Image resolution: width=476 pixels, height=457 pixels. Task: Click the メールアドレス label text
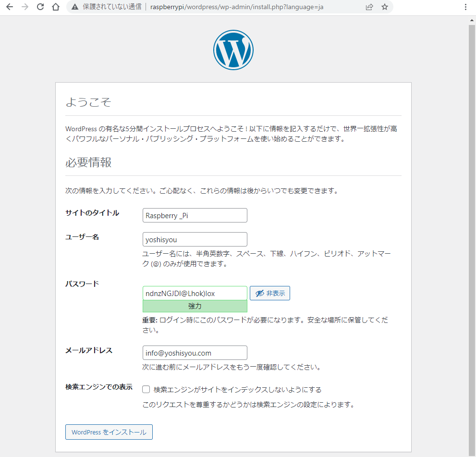click(x=89, y=350)
